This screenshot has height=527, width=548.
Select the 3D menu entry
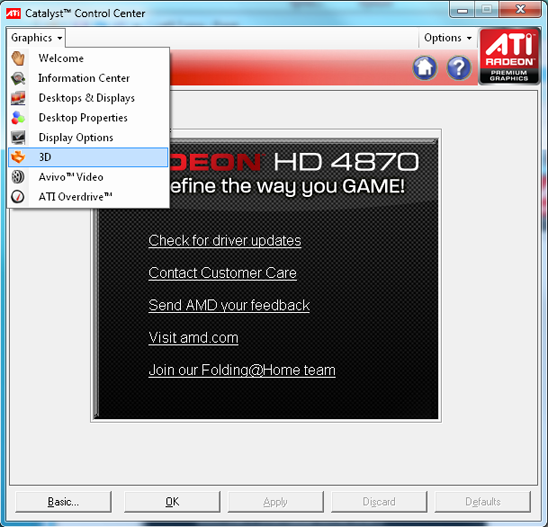pyautogui.click(x=88, y=157)
